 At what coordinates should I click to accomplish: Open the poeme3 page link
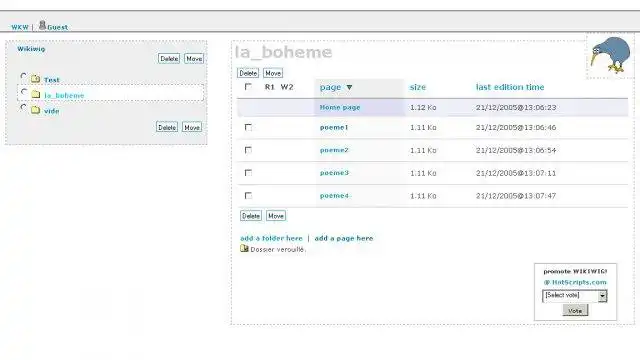(x=334, y=173)
